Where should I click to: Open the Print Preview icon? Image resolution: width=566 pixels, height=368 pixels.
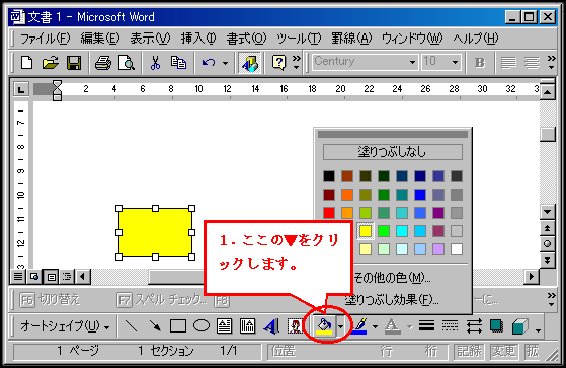tap(127, 63)
